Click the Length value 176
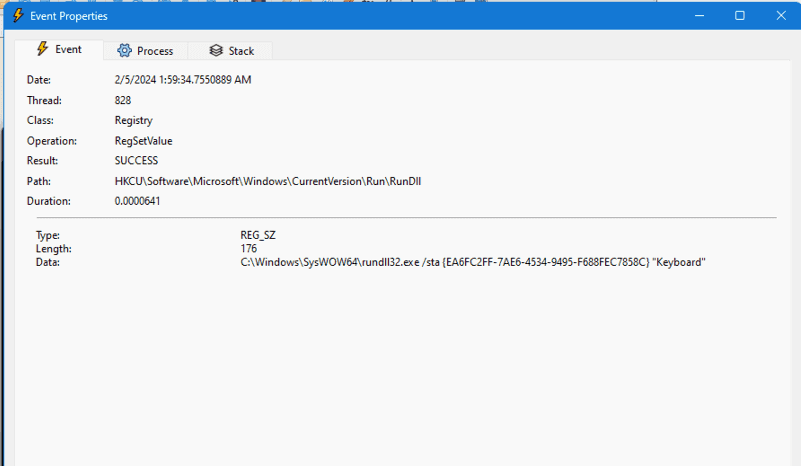The image size is (801, 466). coord(249,248)
